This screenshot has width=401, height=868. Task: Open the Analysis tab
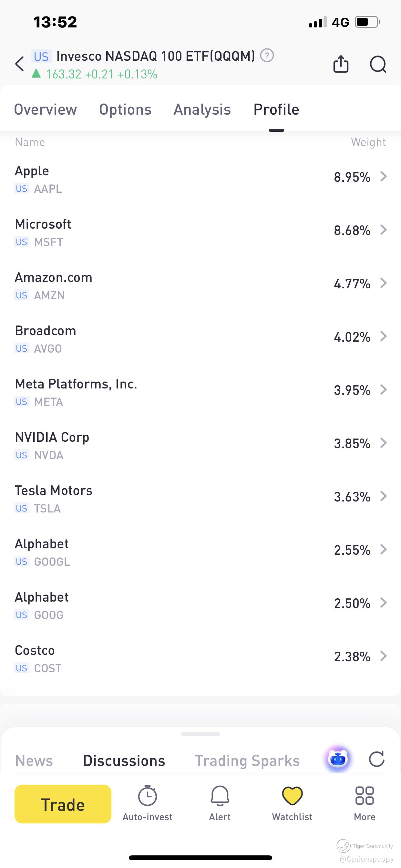click(202, 109)
